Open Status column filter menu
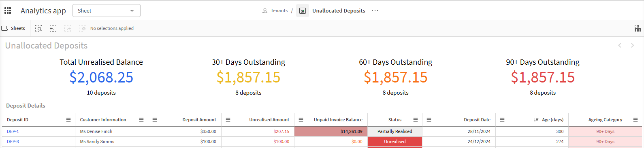 pyautogui.click(x=416, y=120)
